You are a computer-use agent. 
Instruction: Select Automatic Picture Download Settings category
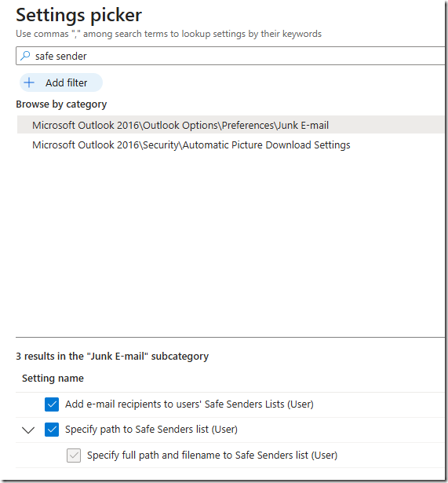tap(191, 145)
